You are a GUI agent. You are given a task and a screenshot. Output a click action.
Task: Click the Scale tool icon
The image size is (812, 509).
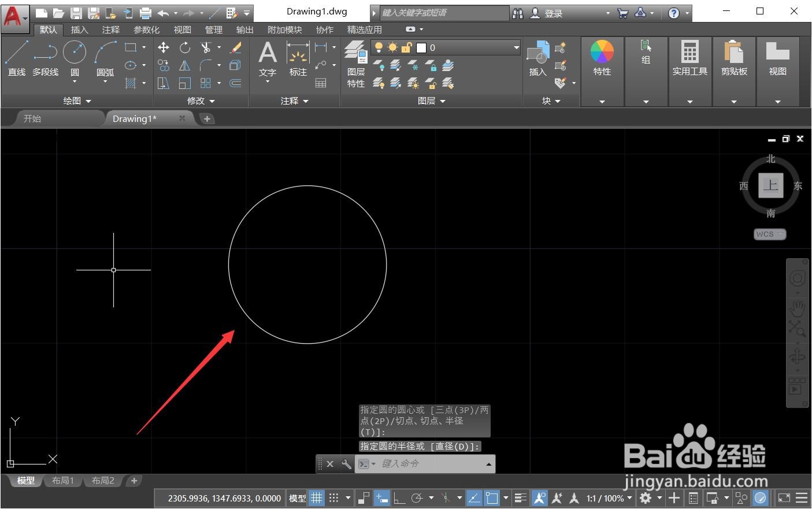185,83
